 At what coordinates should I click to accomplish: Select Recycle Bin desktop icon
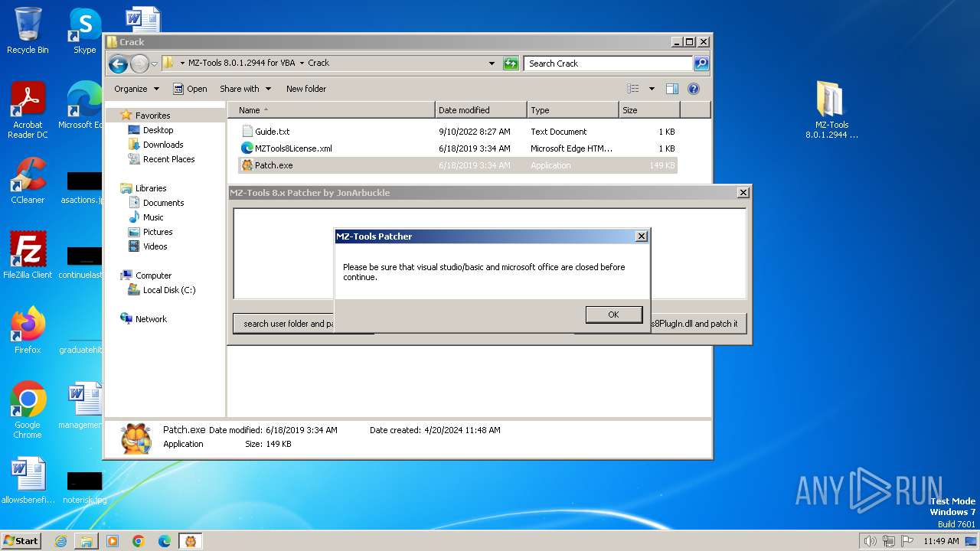28,31
